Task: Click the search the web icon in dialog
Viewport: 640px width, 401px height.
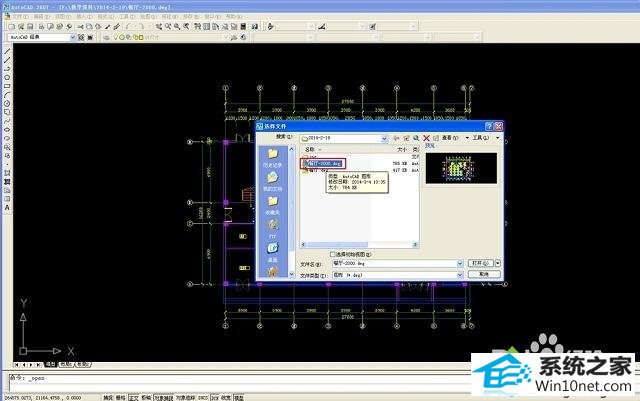Action: [x=416, y=138]
